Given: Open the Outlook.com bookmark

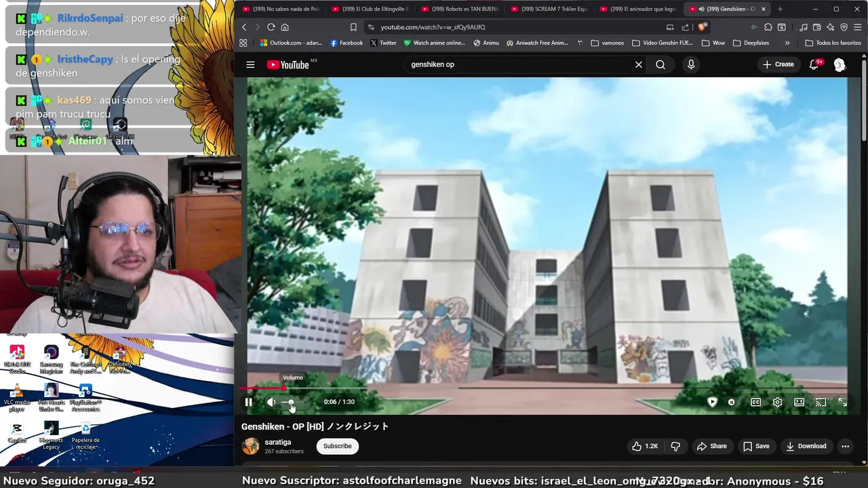Looking at the screenshot, I should 291,43.
